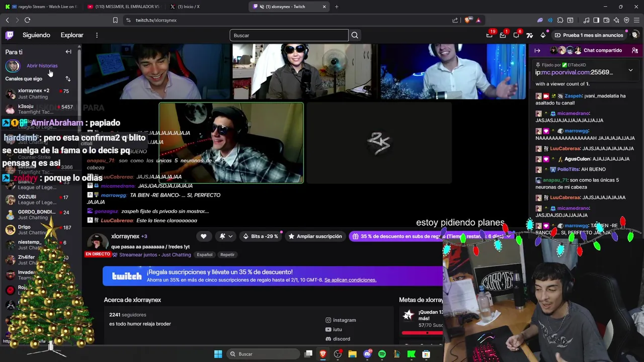Open OBS Studio from taskbar
The height and width of the screenshot is (362, 644).
coord(338,354)
